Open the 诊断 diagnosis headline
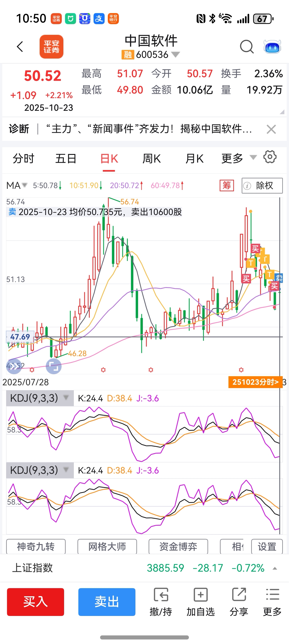Viewport: 289px width, 644px height. click(x=149, y=129)
